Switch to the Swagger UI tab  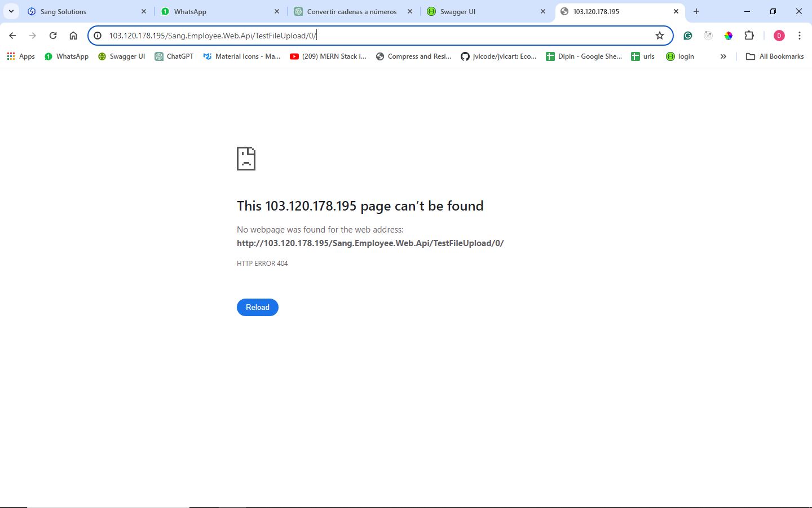[x=479, y=11]
